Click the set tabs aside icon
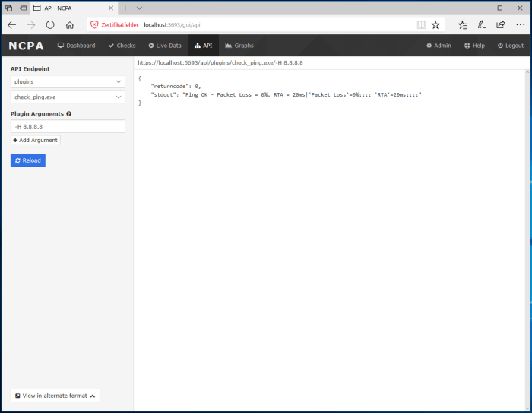The image size is (532, 413). click(x=23, y=8)
